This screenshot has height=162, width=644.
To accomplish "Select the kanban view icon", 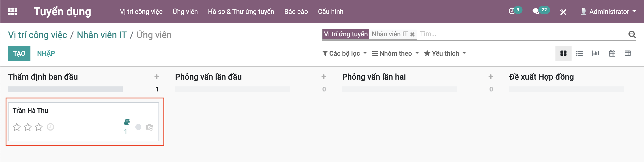I will coord(563,53).
